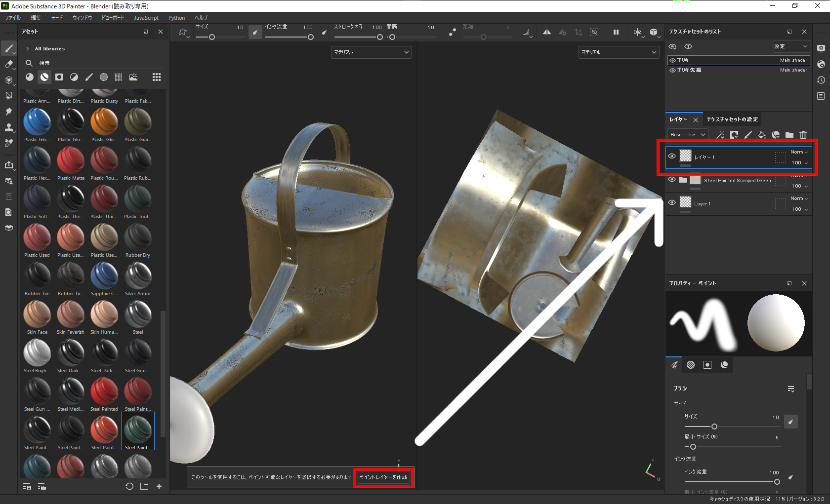Screen dimensions: 830x504
Task: Open the right viewport マテリアル dropdown
Action: (619, 52)
